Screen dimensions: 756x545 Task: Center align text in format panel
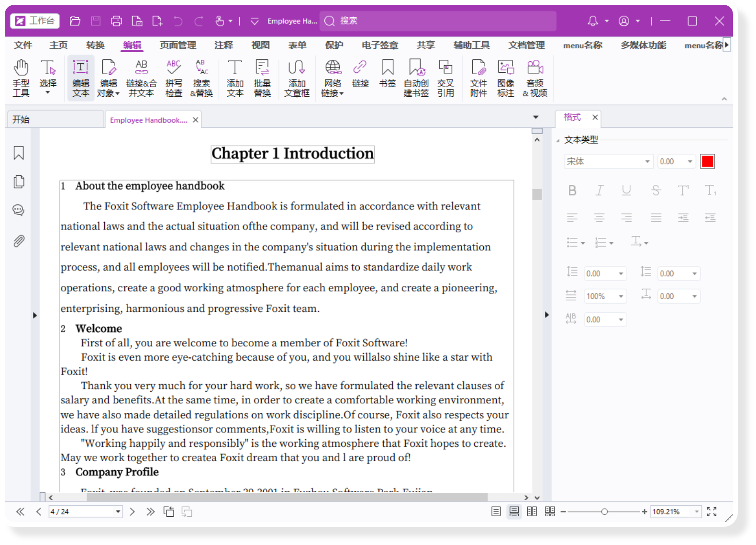coord(599,218)
